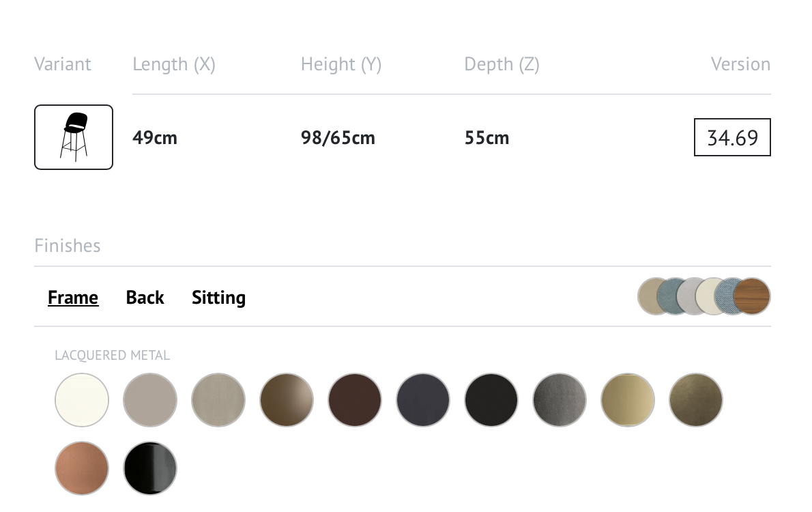This screenshot has width=812, height=512.
Task: Choose the light gold brass swatch
Action: 628,400
